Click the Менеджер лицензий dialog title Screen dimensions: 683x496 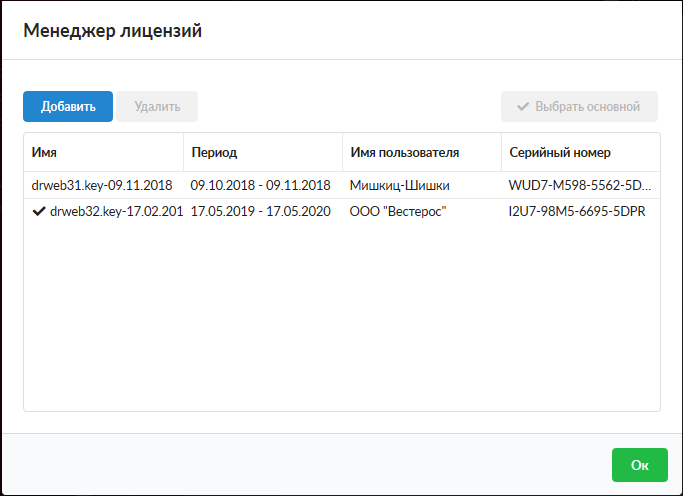(113, 31)
